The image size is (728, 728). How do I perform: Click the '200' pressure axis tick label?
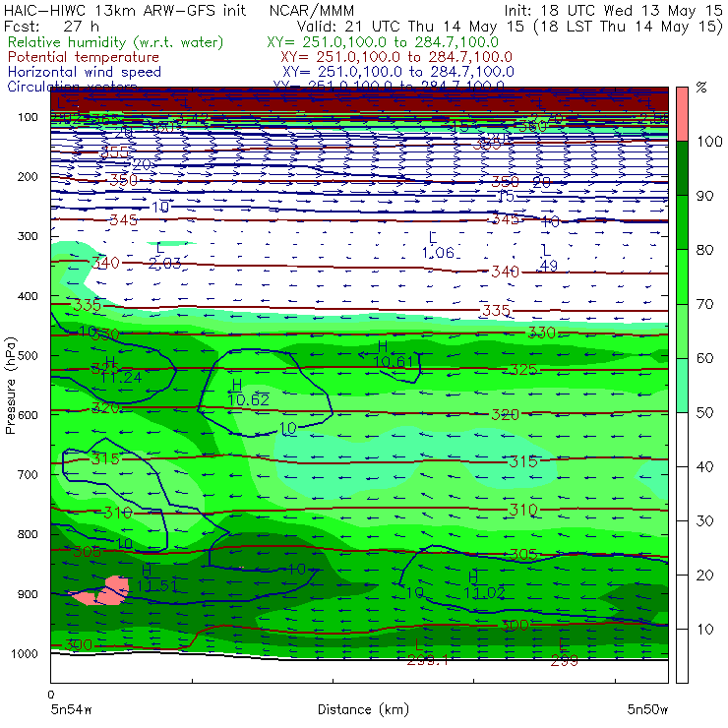(28, 176)
